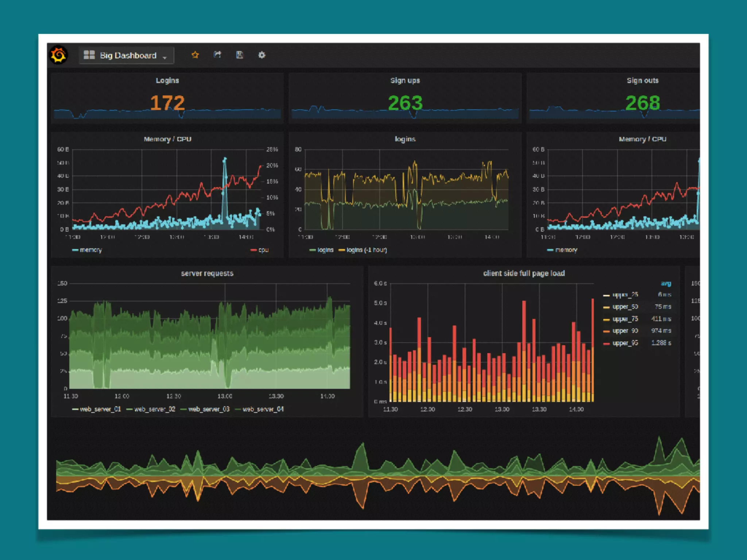747x560 pixels.
Task: Click web_server_04 legend entry
Action: coord(263,409)
